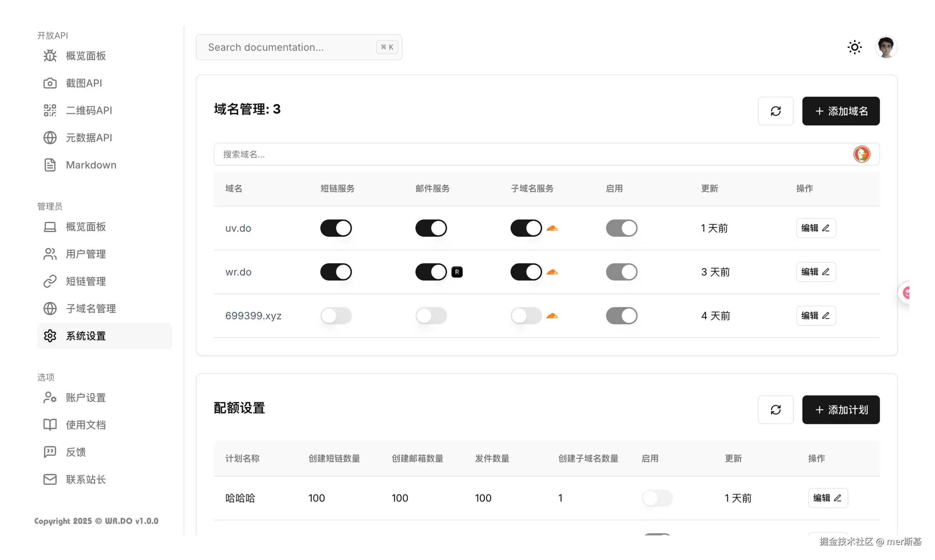The image size is (935, 560).
Task: Enable the 哈哈哈 plan toggle
Action: pos(657,498)
